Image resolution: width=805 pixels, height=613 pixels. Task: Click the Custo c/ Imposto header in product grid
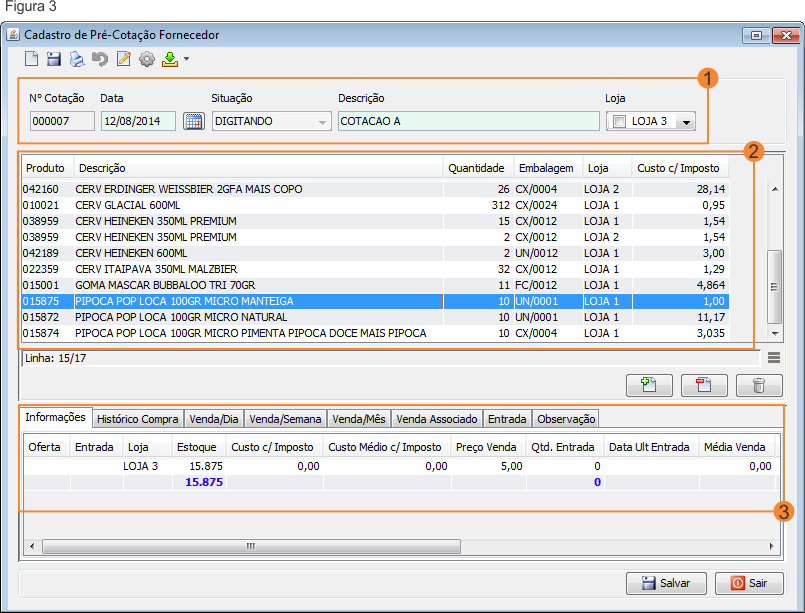click(680, 168)
